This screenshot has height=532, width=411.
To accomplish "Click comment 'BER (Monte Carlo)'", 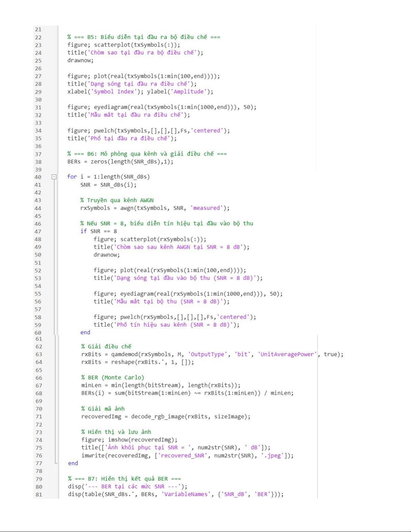I will [x=113, y=377].
